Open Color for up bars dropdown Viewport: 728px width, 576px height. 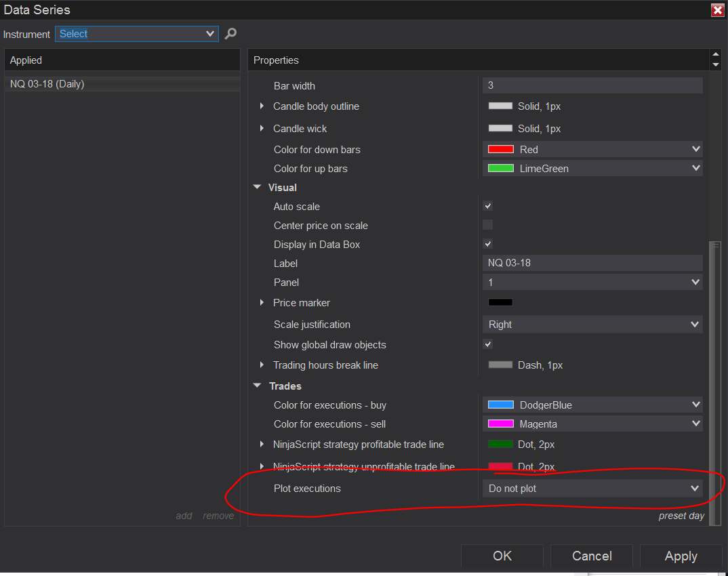[592, 169]
